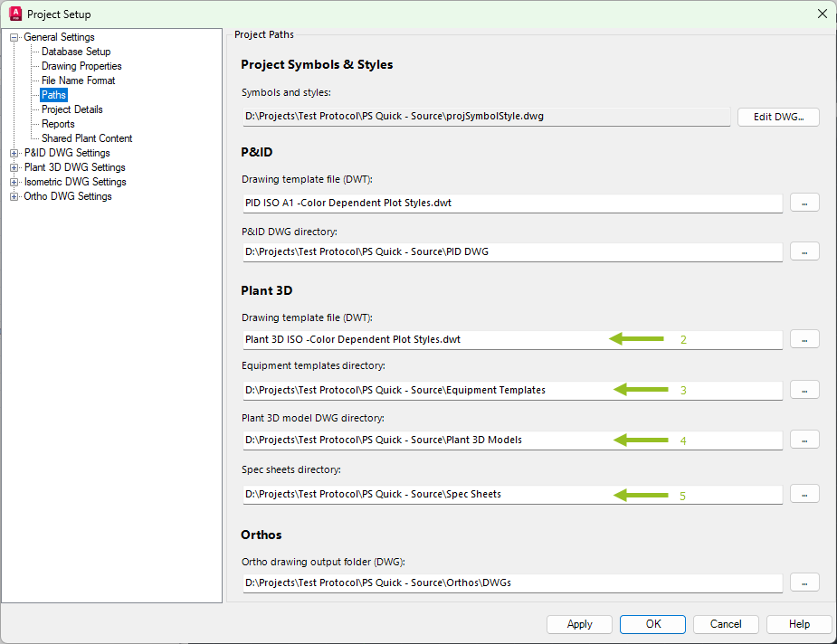837x644 pixels.
Task: Close the Project Setup dialog
Action: [823, 14]
